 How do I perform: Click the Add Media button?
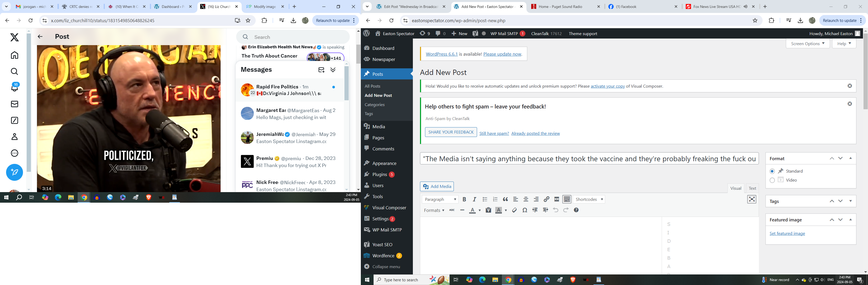pos(437,186)
